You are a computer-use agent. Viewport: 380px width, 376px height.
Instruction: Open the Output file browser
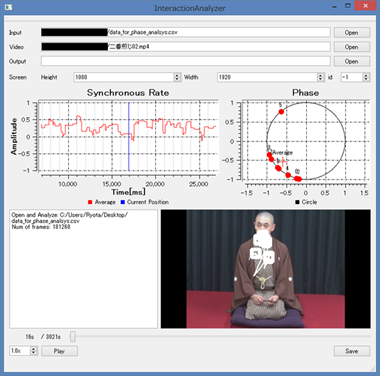352,61
